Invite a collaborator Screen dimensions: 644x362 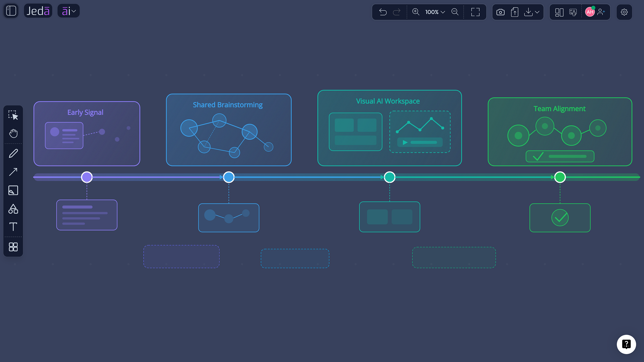coord(601,12)
